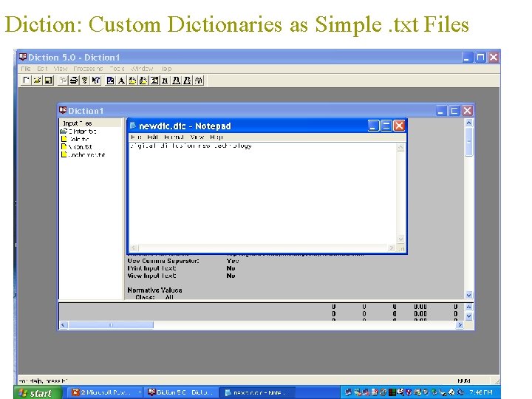Open the Edit menu in Notepad
Screen dimensions: 532x399
coord(153,137)
